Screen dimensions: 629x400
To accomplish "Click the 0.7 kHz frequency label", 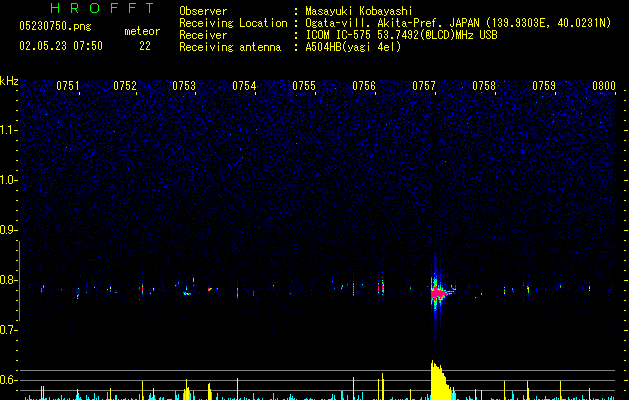I will click(x=8, y=330).
